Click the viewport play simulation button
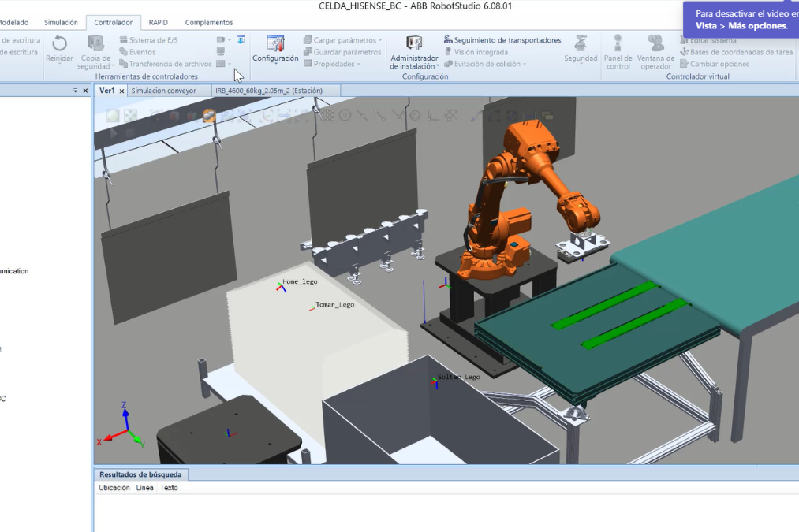 [113, 133]
